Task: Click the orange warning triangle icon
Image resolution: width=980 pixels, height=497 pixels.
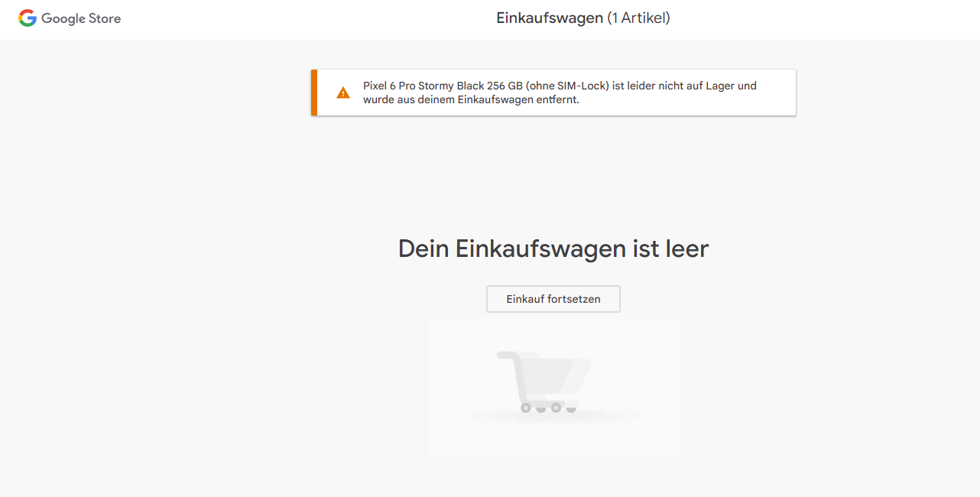Action: 343,93
